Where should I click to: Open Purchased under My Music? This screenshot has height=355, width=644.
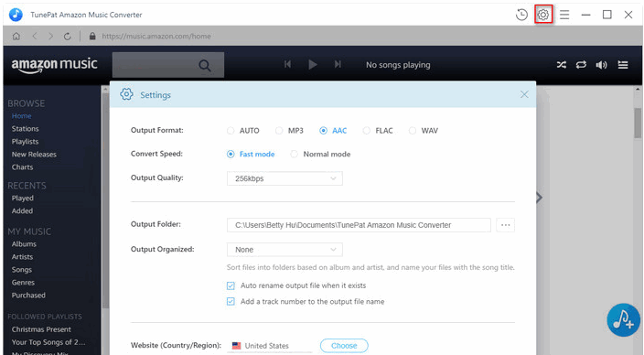pyautogui.click(x=28, y=295)
